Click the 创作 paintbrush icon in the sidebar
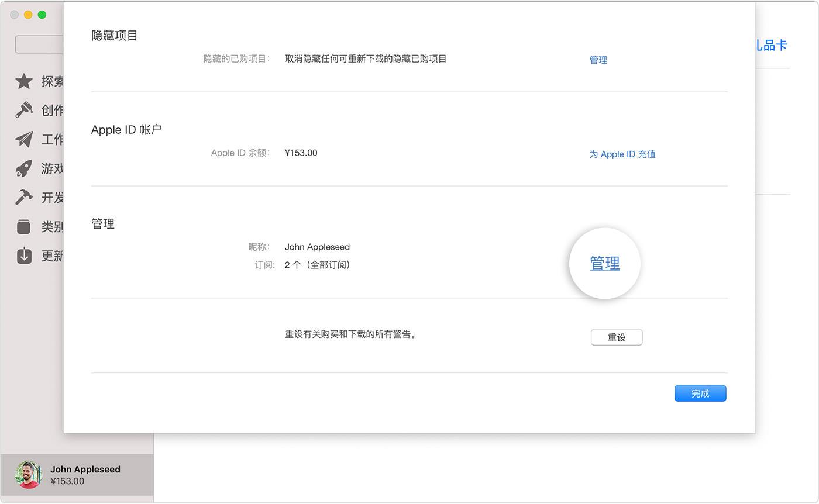The image size is (819, 504). 23,110
